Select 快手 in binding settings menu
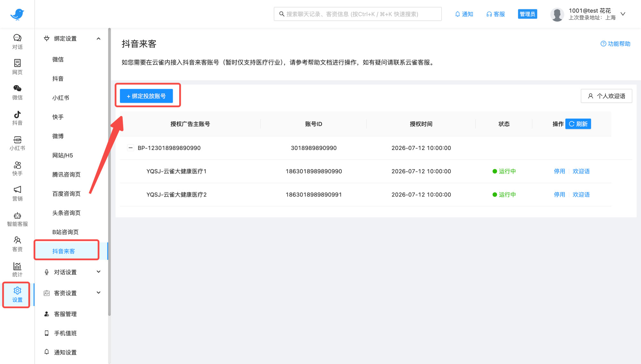The image size is (641, 364). [x=58, y=117]
